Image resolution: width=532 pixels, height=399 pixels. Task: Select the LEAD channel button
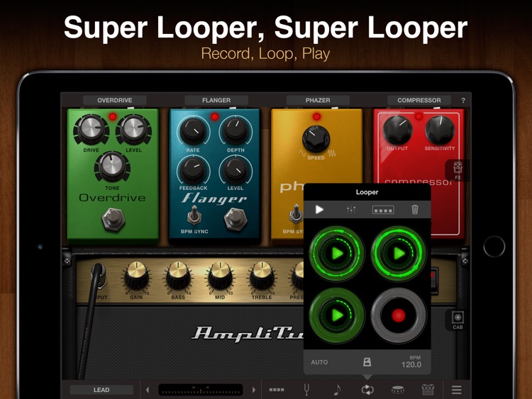point(101,390)
